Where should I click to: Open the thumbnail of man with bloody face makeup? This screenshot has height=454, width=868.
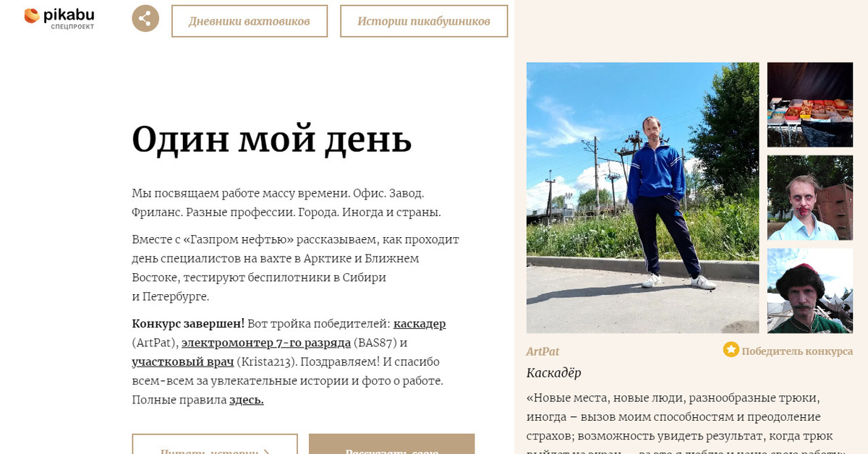[810, 197]
